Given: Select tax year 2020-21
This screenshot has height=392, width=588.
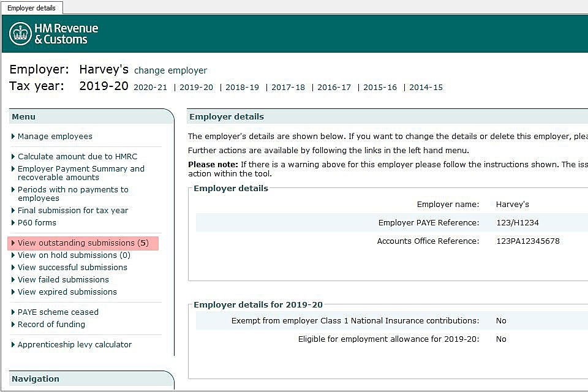Looking at the screenshot, I should point(150,88).
